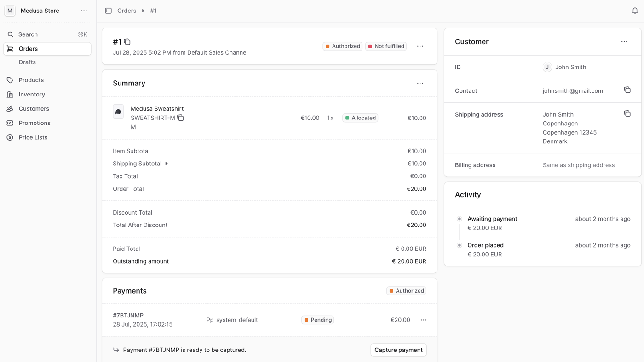Open payment #7BTJNMP actions menu
644x362 pixels.
(x=424, y=320)
